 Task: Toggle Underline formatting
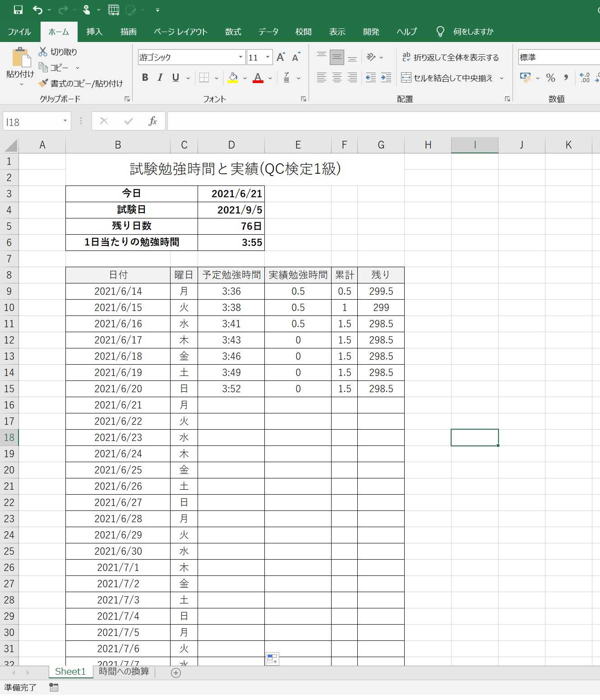[175, 78]
